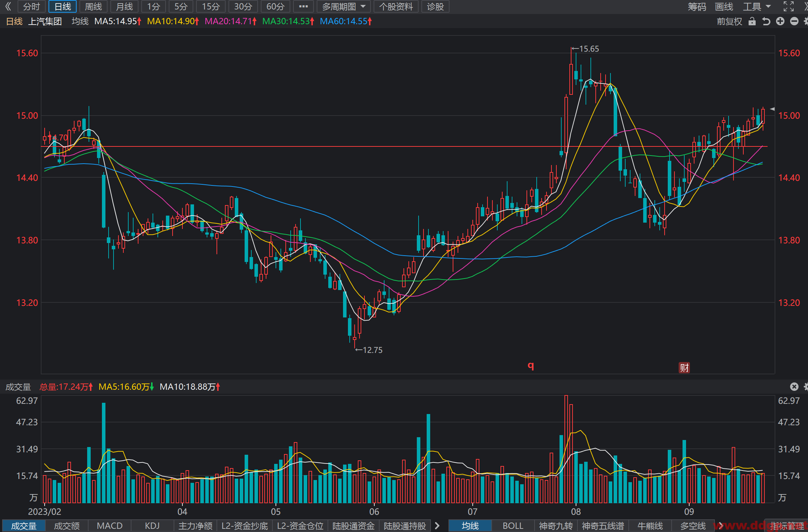Screen dimensions: 808x532
Task: Select the 成交量 sub-indicator tab
Action: (x=24, y=526)
